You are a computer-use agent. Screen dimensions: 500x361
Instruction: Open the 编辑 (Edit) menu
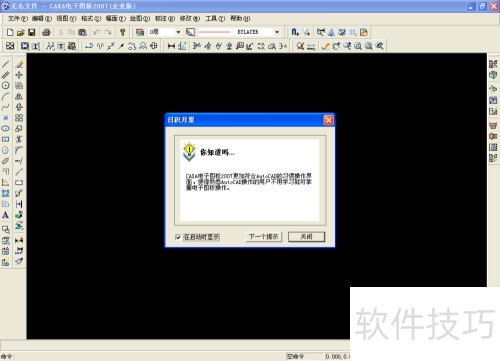point(42,18)
